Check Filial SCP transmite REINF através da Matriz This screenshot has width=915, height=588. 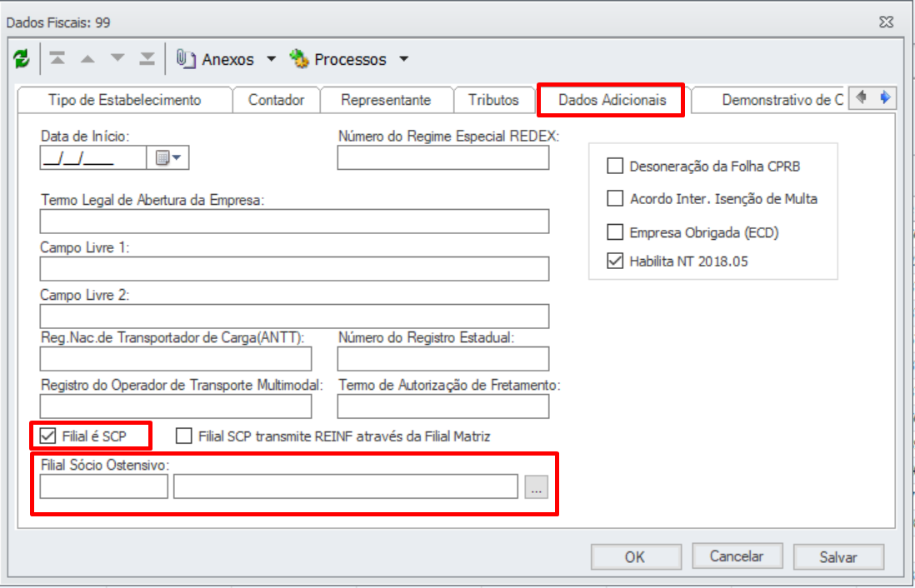(x=184, y=436)
